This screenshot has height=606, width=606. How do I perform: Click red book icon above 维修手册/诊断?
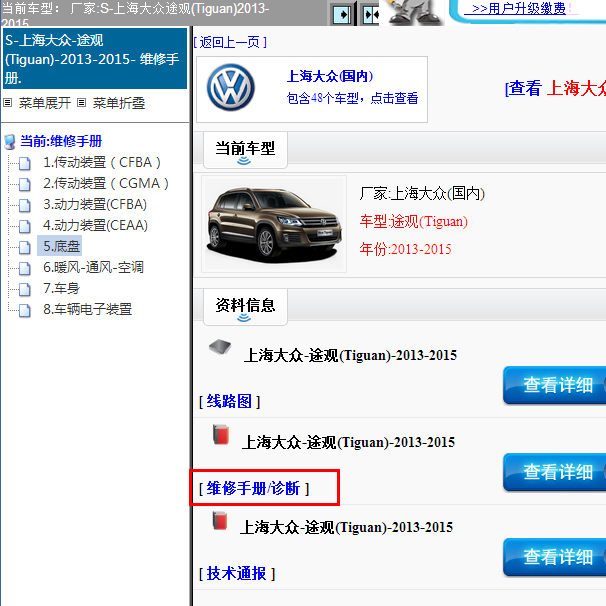coord(221,434)
